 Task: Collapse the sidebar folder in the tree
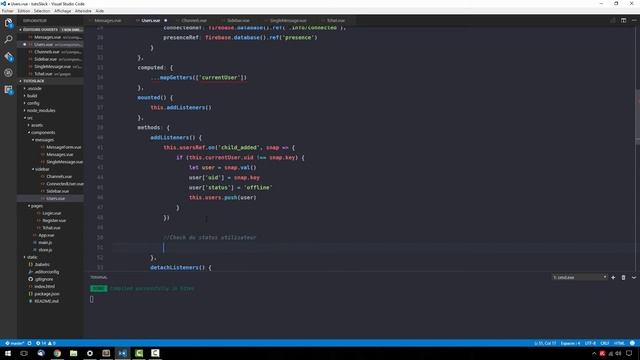coord(42,169)
